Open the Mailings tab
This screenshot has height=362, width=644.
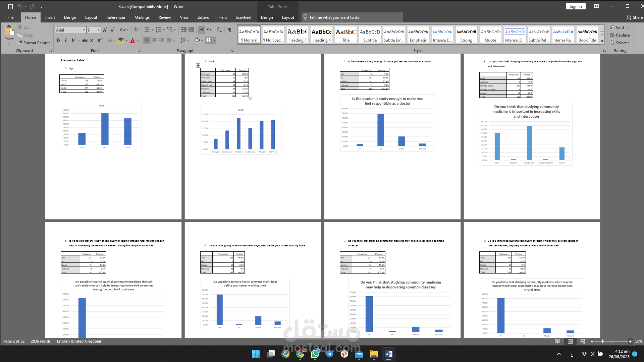point(142,17)
